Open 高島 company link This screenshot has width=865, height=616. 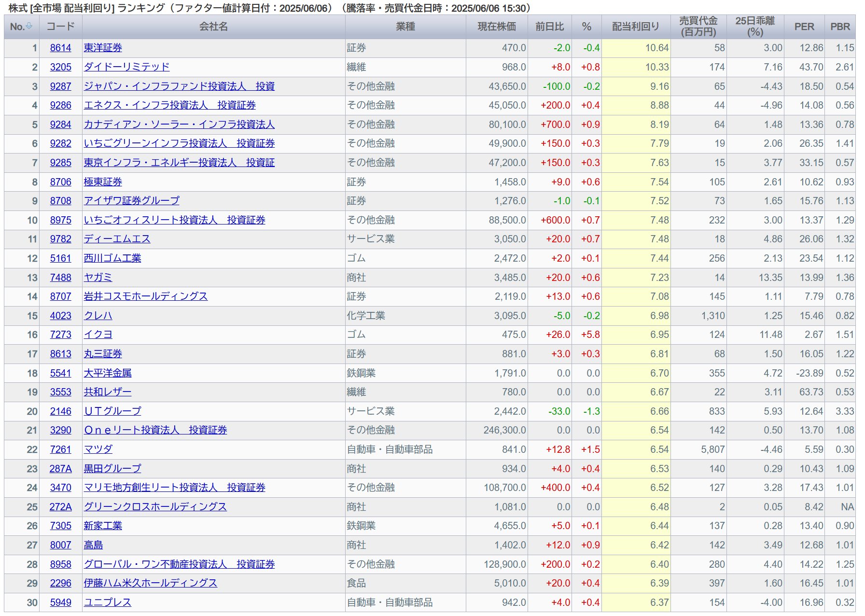tap(93, 545)
